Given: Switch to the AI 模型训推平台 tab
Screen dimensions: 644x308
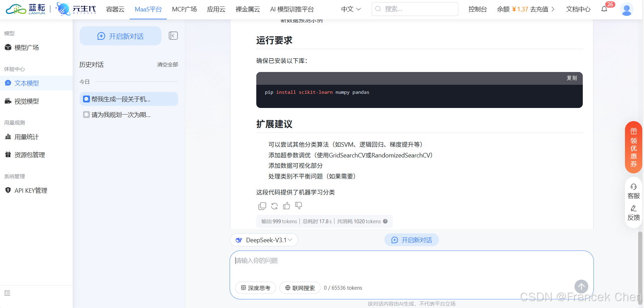Looking at the screenshot, I should coord(292,9).
